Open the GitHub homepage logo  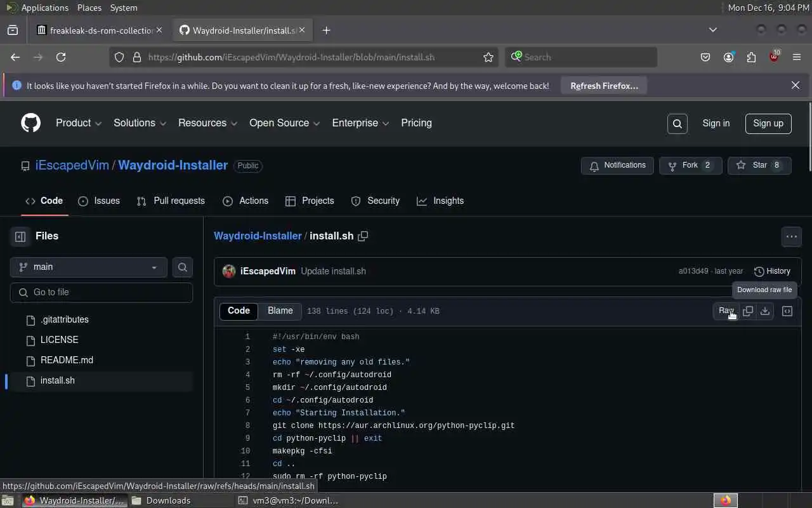30,123
